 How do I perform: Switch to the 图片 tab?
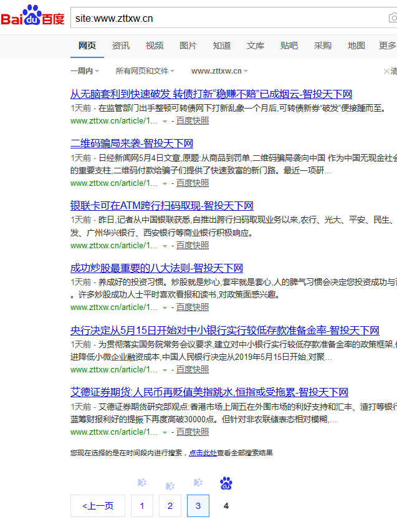point(188,46)
